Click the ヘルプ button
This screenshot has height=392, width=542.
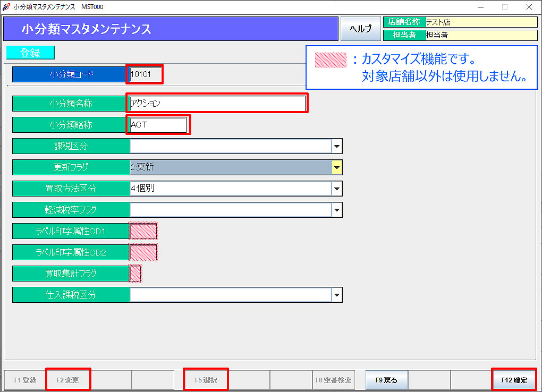tap(361, 29)
